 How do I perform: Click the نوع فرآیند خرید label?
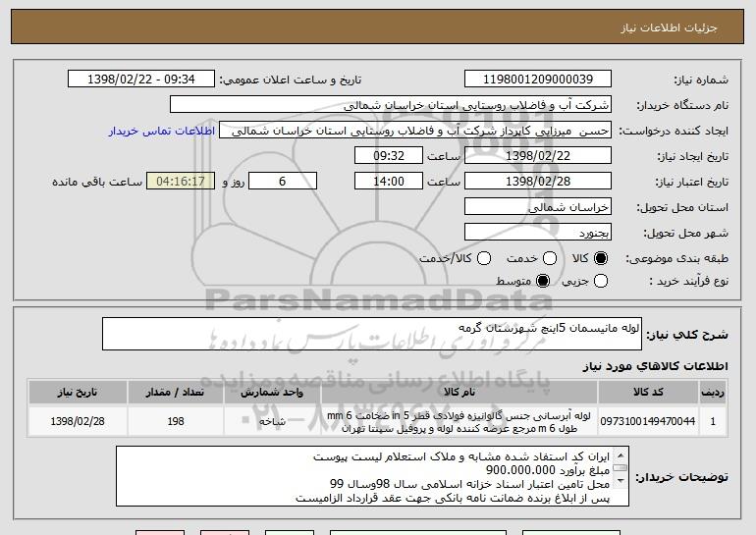click(x=689, y=281)
